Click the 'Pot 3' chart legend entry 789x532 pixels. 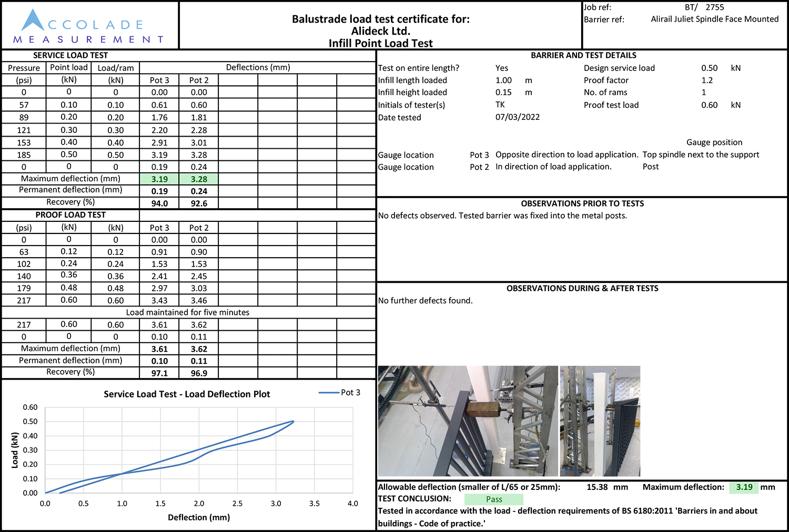pyautogui.click(x=340, y=393)
